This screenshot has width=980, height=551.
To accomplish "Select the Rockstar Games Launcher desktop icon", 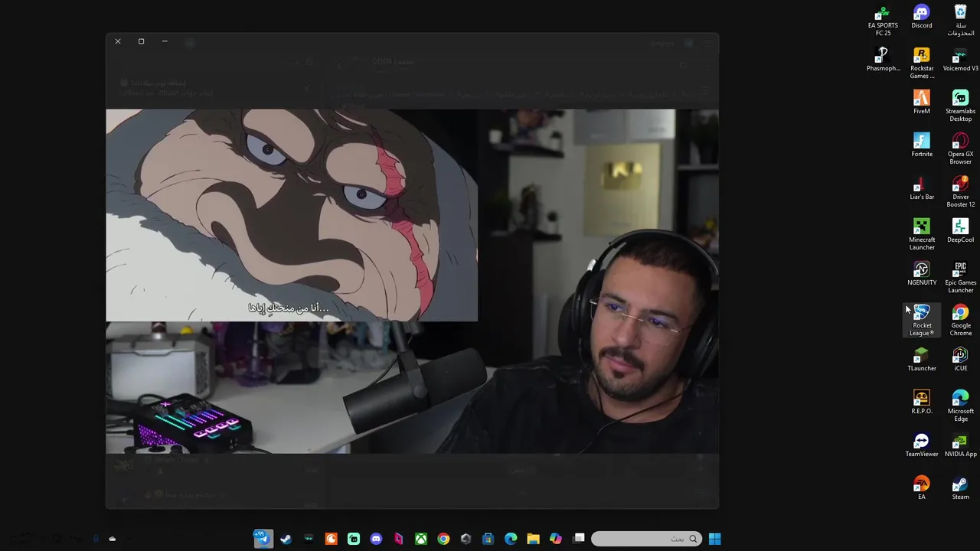I will (922, 64).
